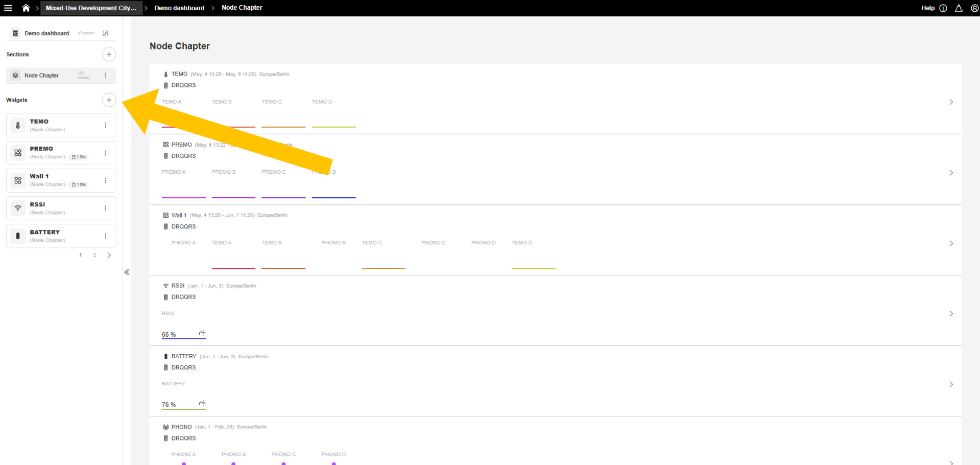Select Node Chapter section in sidebar
The height and width of the screenshot is (465, 980).
(61, 76)
